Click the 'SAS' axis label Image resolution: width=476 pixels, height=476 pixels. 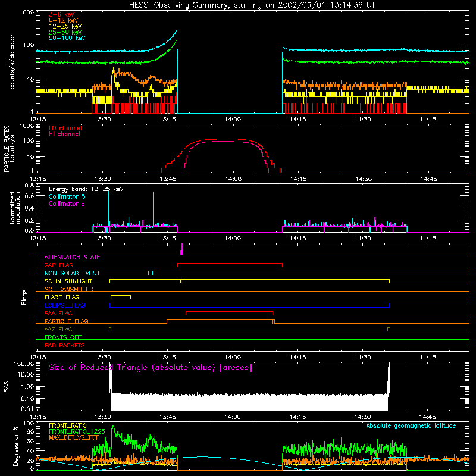[6, 387]
